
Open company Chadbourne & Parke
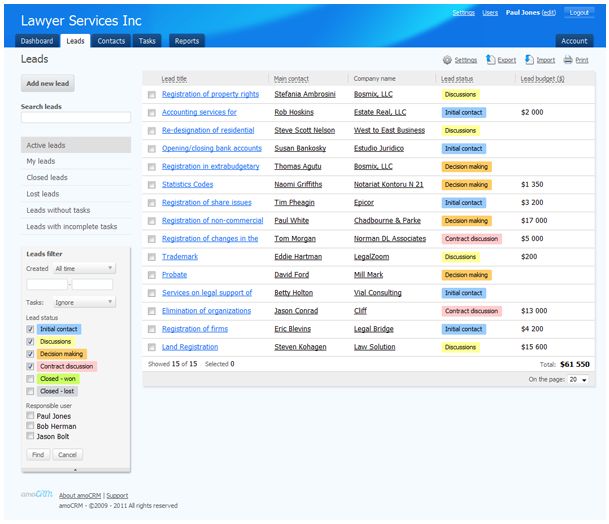pyautogui.click(x=387, y=221)
